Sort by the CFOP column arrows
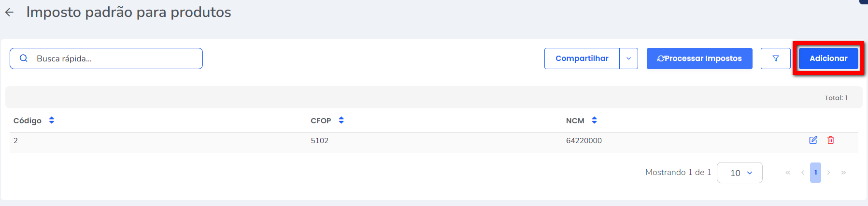The image size is (868, 206). 341,120
